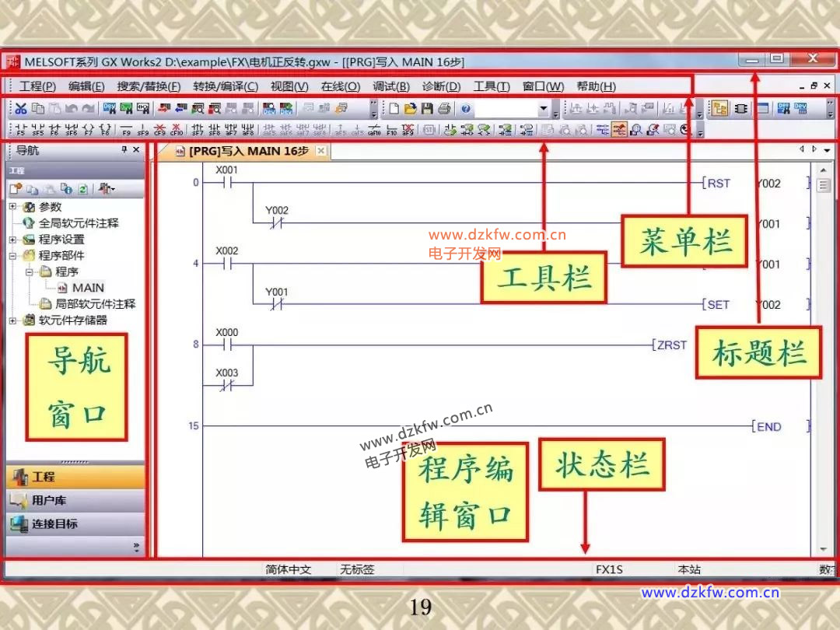
Task: Click the Print icon in toolbar
Action: pos(443,109)
